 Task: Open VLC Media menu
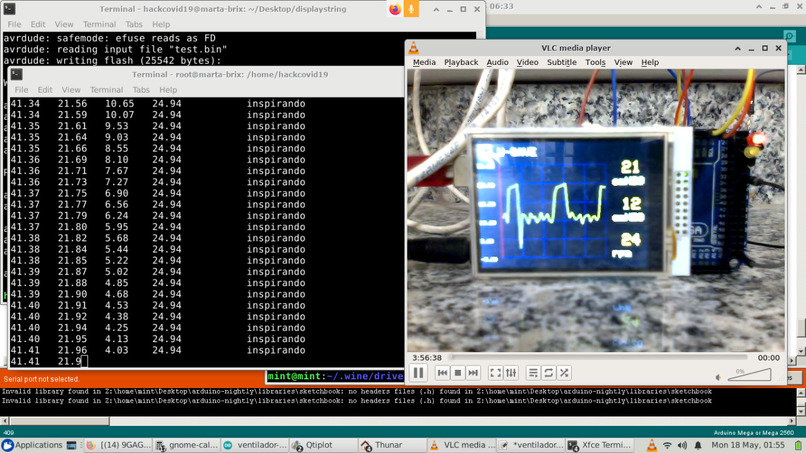click(x=424, y=62)
